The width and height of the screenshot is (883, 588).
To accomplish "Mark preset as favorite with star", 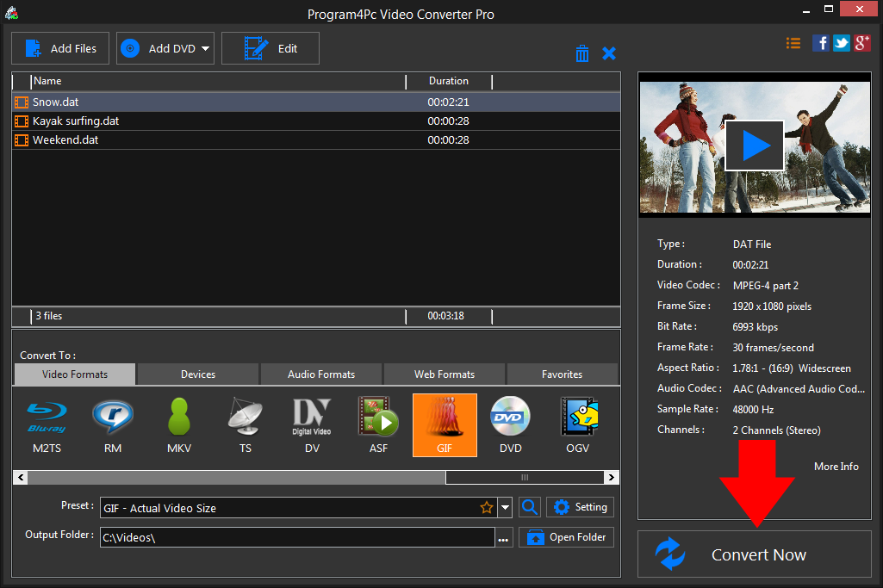I will [487, 508].
